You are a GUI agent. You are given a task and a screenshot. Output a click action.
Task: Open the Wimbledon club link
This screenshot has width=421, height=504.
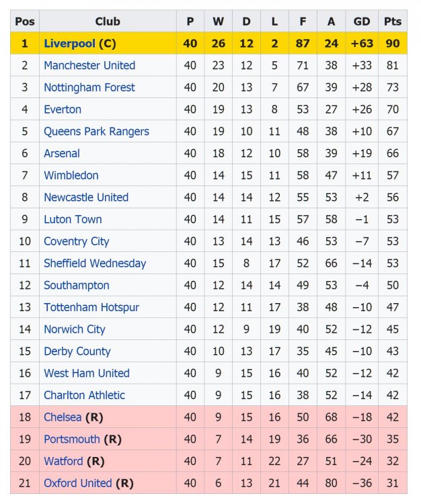[71, 175]
